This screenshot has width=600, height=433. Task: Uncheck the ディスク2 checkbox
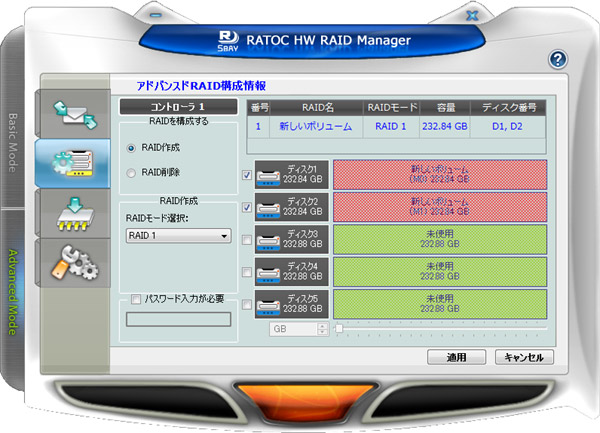click(247, 208)
